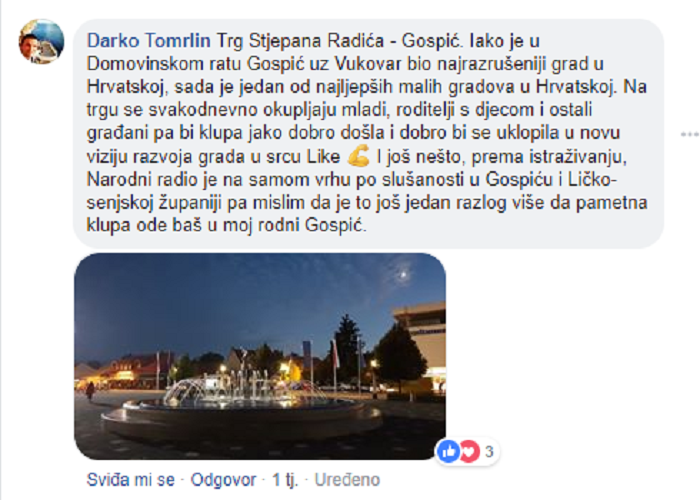This screenshot has height=500, width=700.
Task: View the reaction count of 3
Action: [x=489, y=452]
